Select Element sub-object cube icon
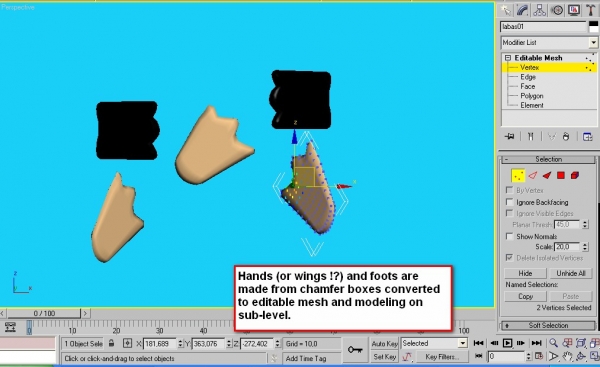This screenshot has height=367, width=600. pyautogui.click(x=575, y=176)
